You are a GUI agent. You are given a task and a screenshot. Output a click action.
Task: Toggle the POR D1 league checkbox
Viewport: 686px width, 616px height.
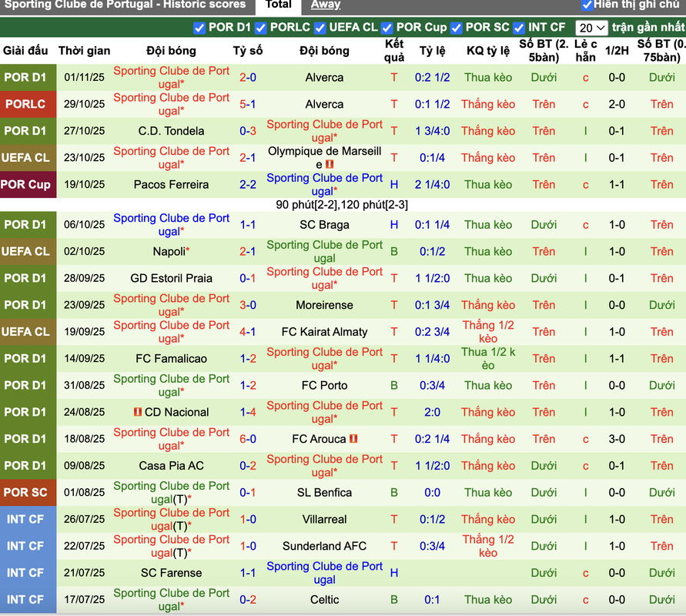(x=199, y=28)
